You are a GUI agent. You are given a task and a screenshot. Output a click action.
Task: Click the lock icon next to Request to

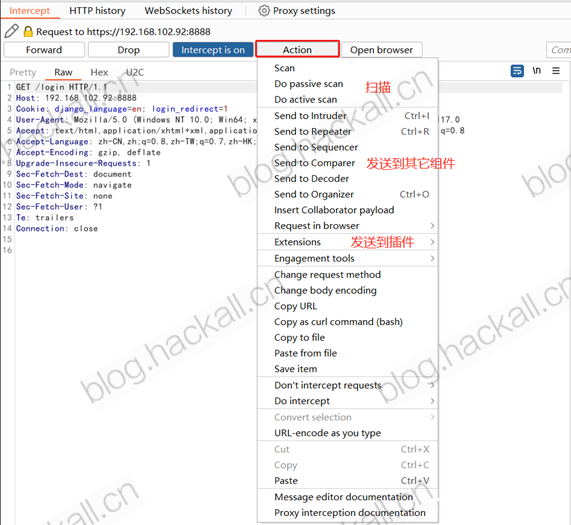tap(28, 32)
